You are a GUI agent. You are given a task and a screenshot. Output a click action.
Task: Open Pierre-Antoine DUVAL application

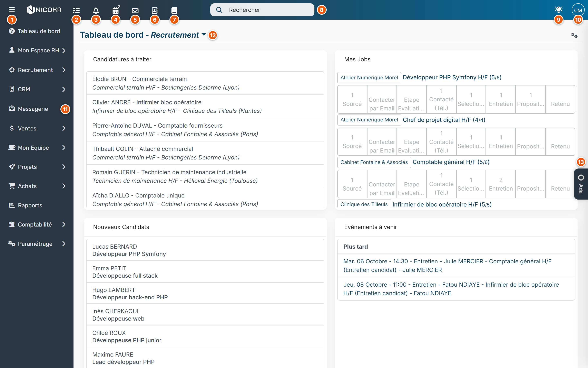pyautogui.click(x=205, y=130)
